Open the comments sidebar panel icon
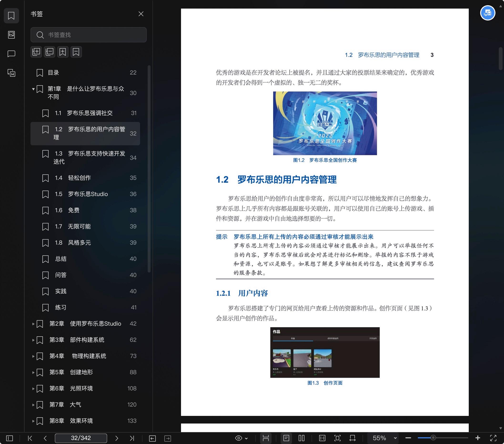Image resolution: width=504 pixels, height=444 pixels. [x=11, y=54]
